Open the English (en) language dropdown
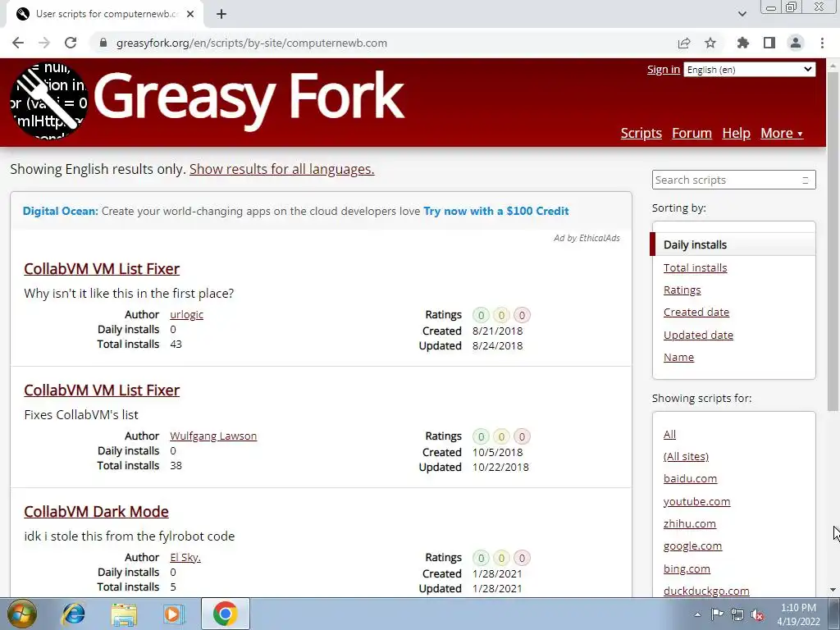The image size is (840, 630). coord(750,70)
